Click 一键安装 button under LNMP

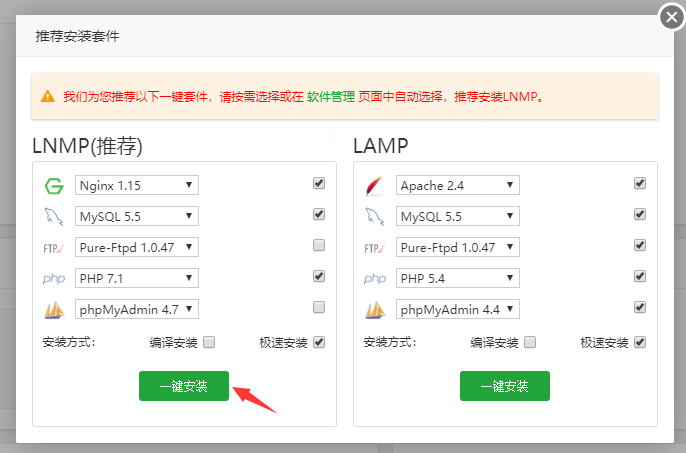[x=184, y=386]
